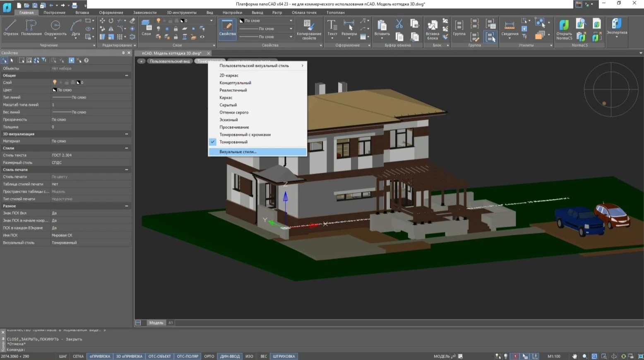Image resolution: width=644 pixels, height=360 pixels.
Task: Open the М1:100 scale dropdown
Action: point(554,356)
